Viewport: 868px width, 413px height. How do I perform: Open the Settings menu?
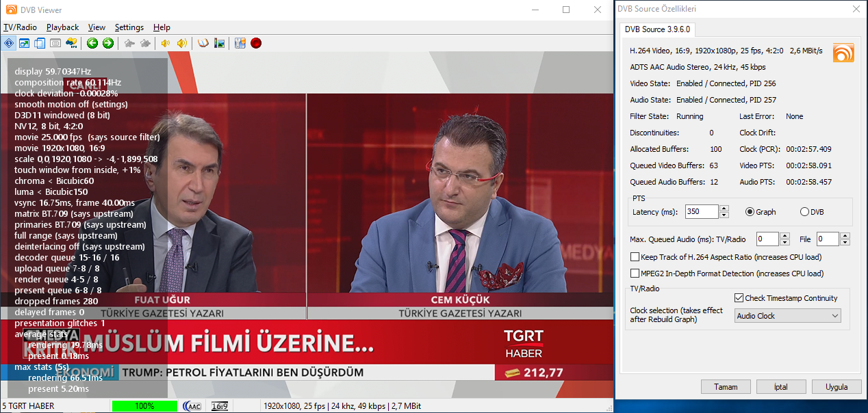point(129,27)
